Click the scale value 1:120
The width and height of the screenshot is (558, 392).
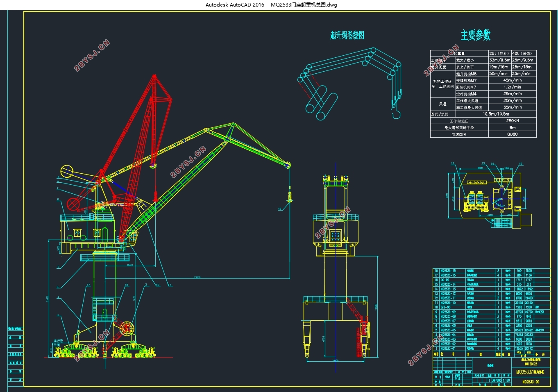tap(507, 381)
